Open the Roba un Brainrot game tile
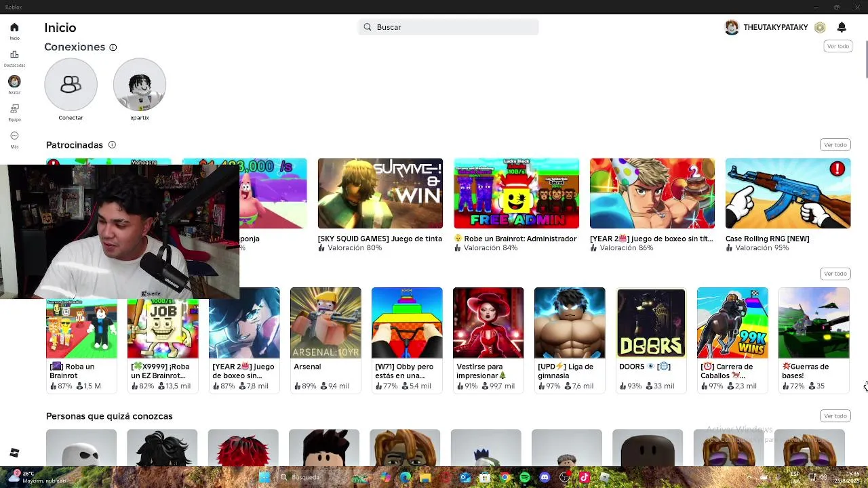Screen dimensions: 868x488 [81, 339]
